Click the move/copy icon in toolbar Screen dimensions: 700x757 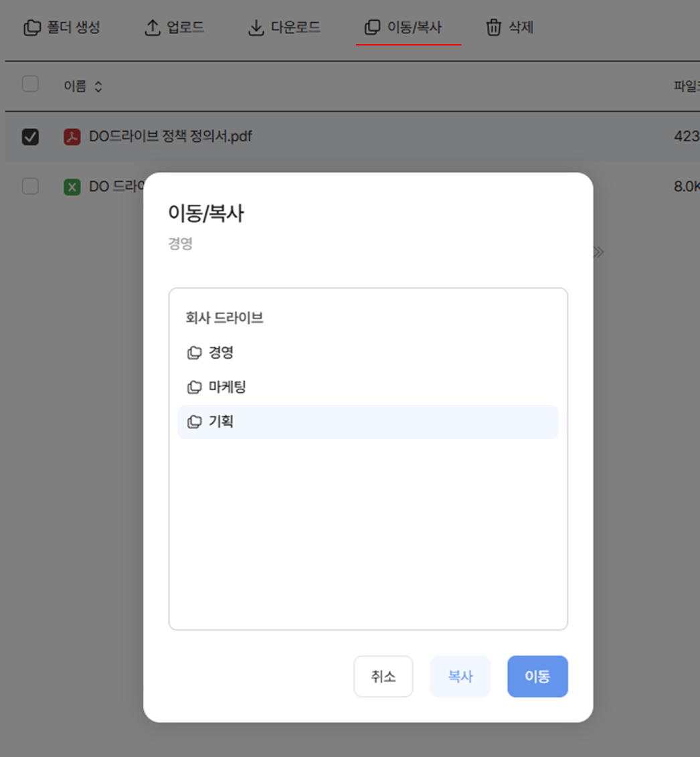(372, 28)
